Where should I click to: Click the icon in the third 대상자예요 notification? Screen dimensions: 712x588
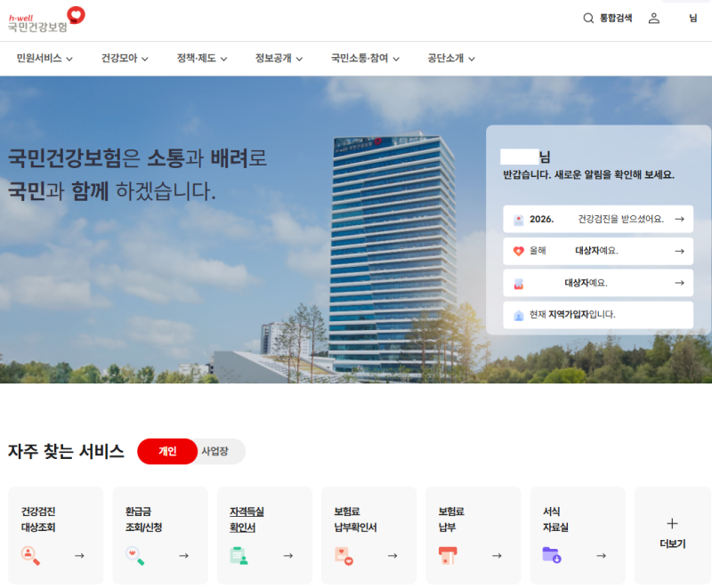(x=518, y=284)
